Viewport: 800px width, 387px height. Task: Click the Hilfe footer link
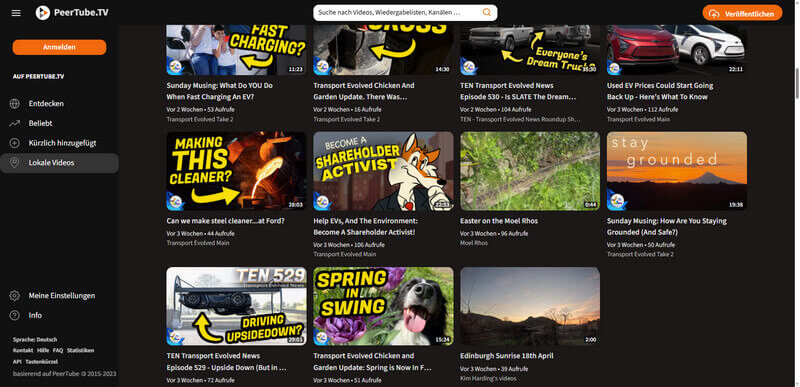click(x=43, y=350)
